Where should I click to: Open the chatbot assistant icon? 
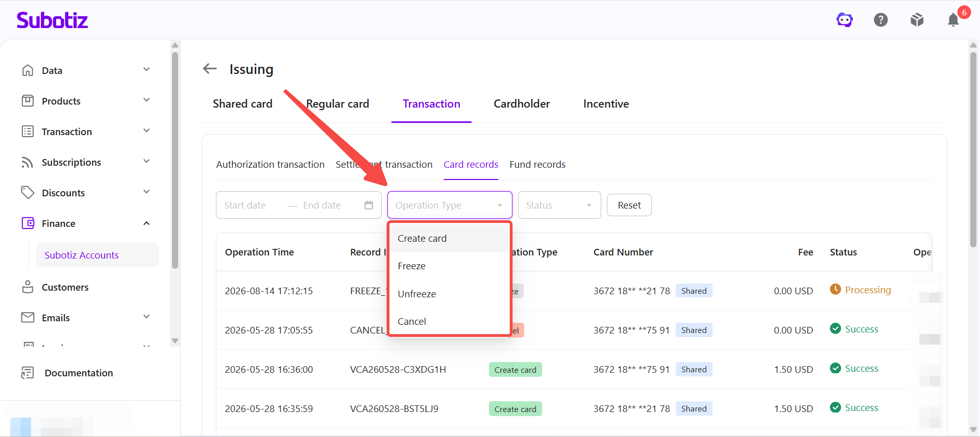pyautogui.click(x=845, y=20)
